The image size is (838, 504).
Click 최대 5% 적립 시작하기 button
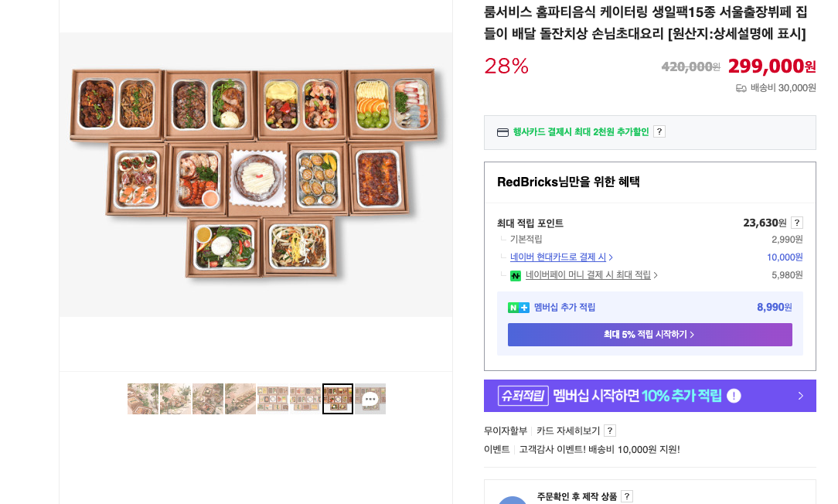(x=650, y=335)
